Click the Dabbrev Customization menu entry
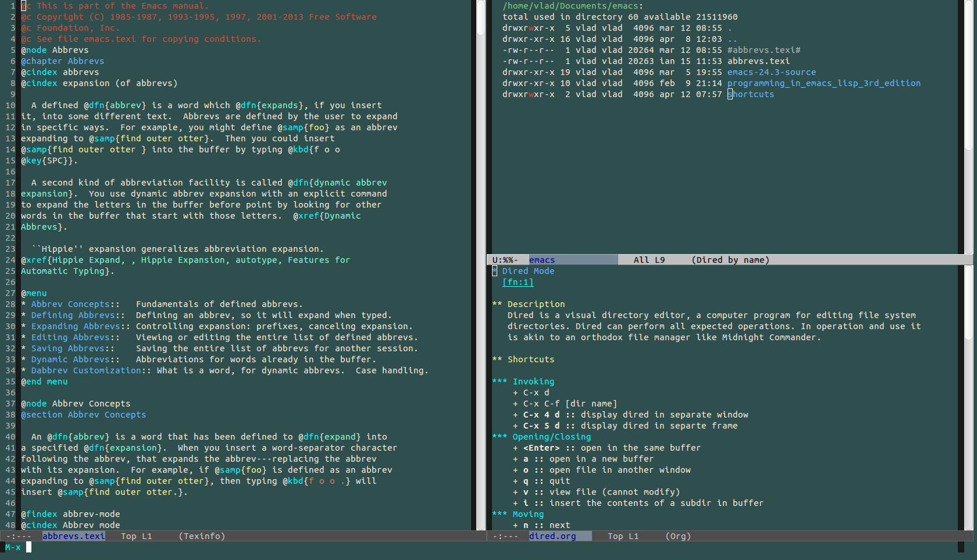977x560 pixels. click(x=86, y=370)
